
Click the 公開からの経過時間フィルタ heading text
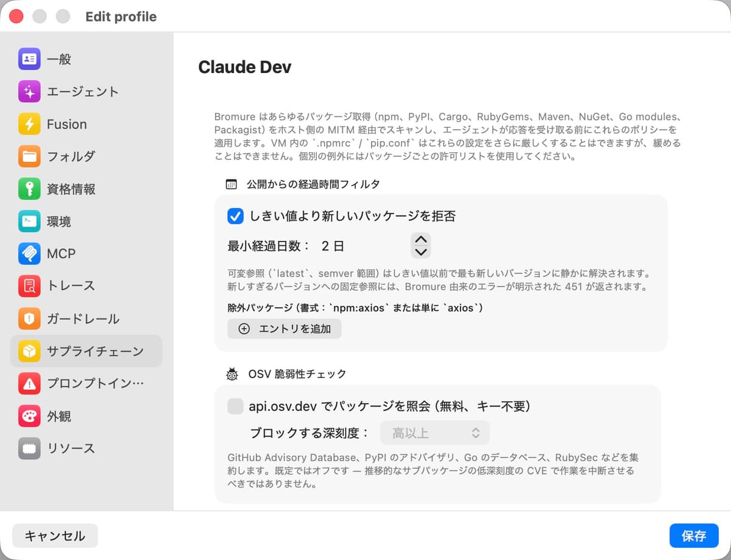pos(313,184)
